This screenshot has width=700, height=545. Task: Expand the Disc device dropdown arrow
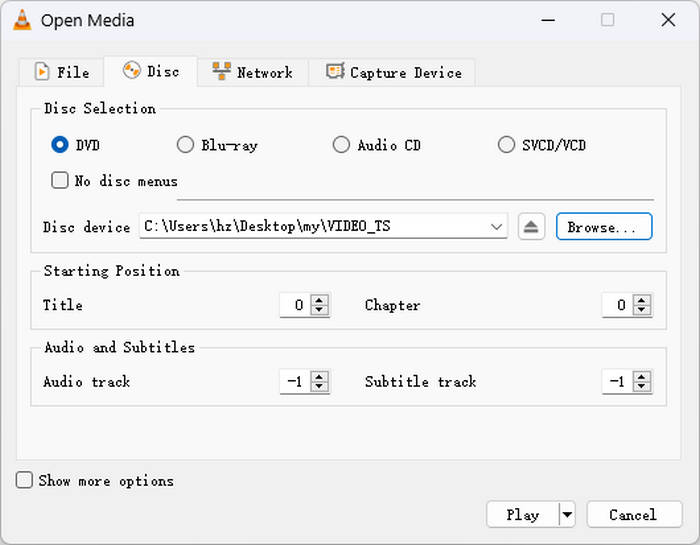point(496,227)
